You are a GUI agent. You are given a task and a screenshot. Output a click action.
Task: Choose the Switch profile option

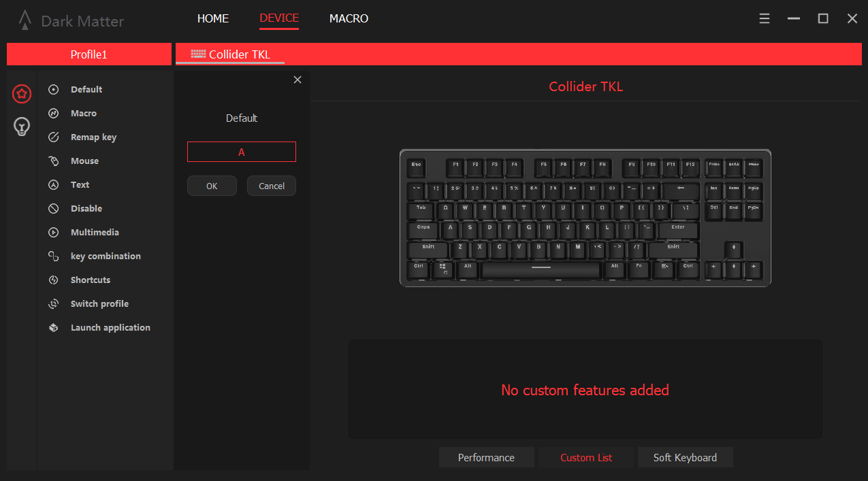[99, 304]
